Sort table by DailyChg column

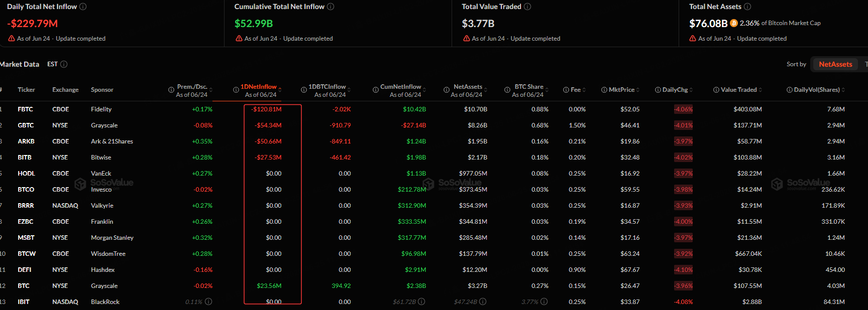[x=691, y=90]
